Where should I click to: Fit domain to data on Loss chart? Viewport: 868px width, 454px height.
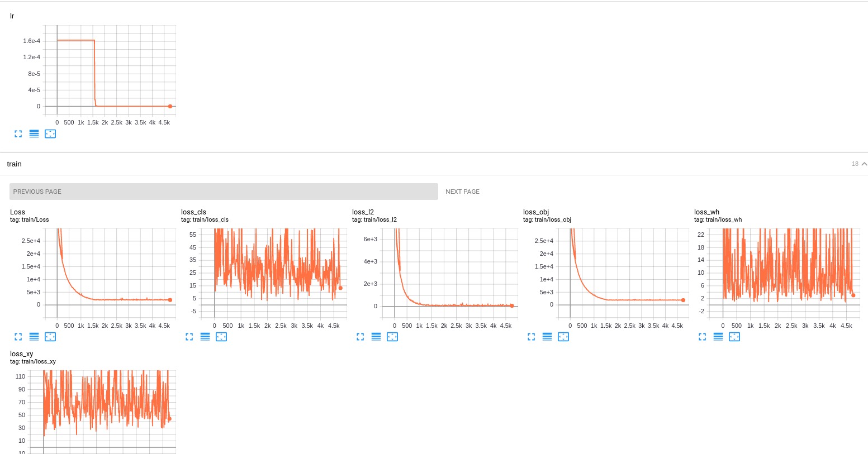[50, 337]
